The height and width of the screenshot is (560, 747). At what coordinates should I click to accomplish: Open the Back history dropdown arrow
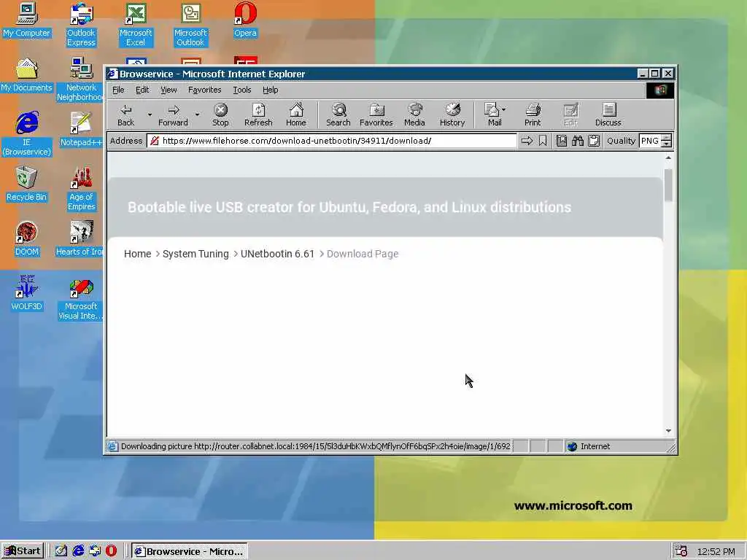coord(150,114)
